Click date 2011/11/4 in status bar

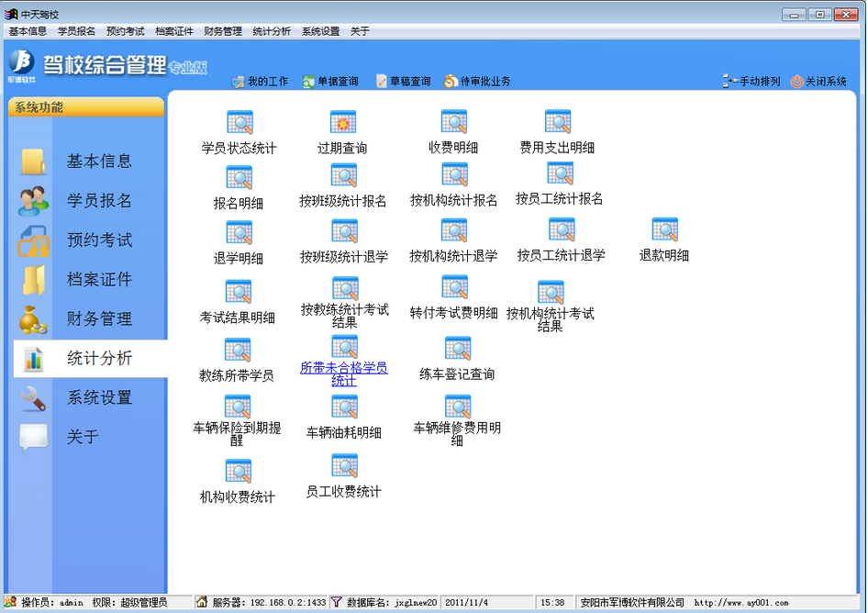point(467,603)
